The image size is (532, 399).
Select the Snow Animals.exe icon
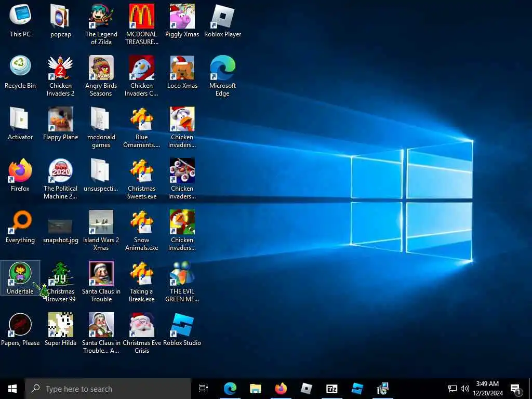(141, 230)
